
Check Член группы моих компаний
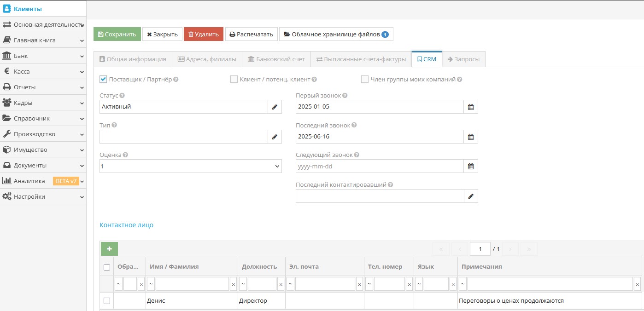(x=364, y=80)
